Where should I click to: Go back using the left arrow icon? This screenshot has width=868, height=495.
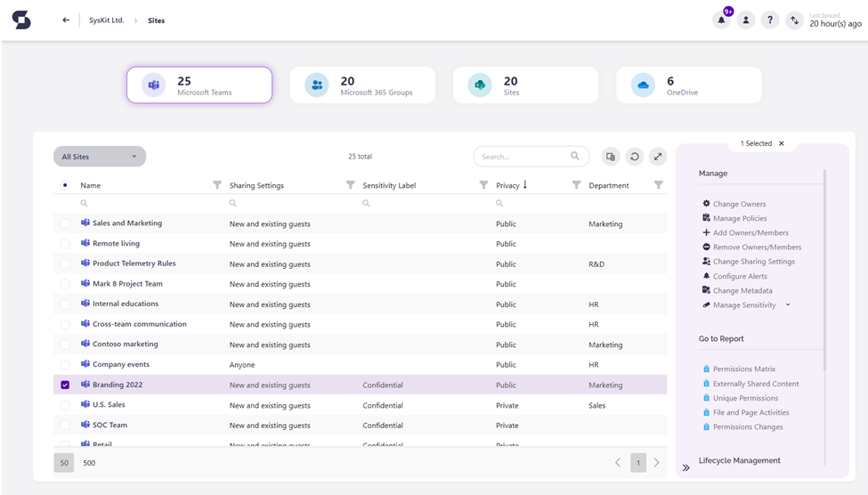(x=66, y=20)
